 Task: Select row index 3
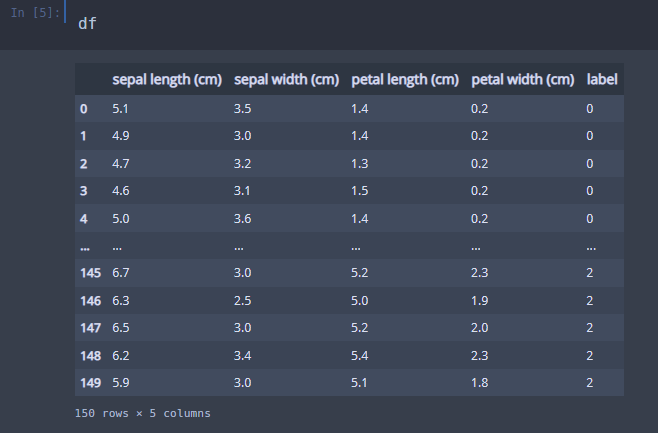pyautogui.click(x=84, y=191)
